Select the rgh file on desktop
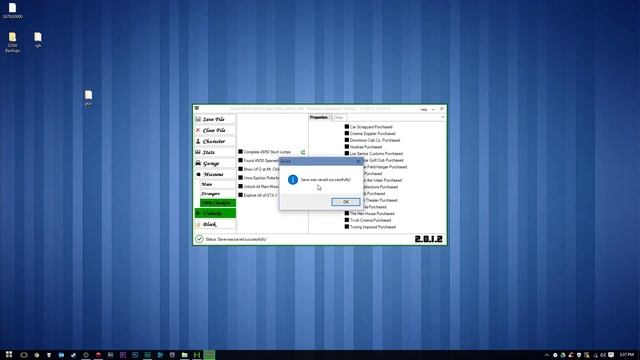 point(38,40)
